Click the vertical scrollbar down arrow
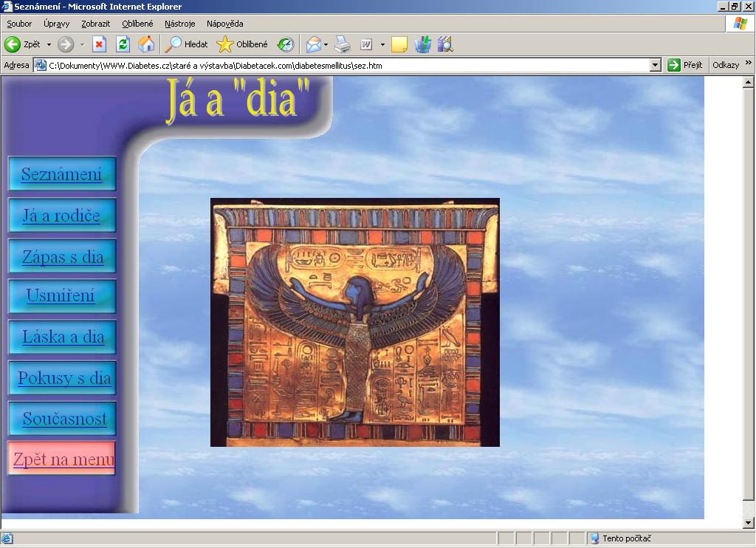Screen dimensions: 756x548 click(749, 522)
